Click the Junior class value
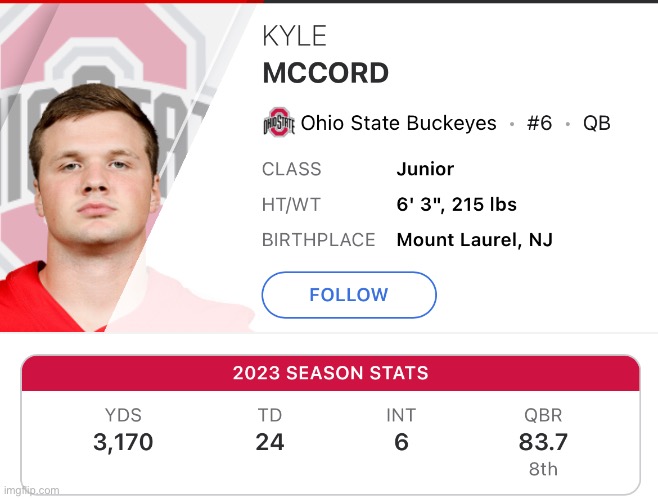This screenshot has width=658, height=499. point(425,169)
